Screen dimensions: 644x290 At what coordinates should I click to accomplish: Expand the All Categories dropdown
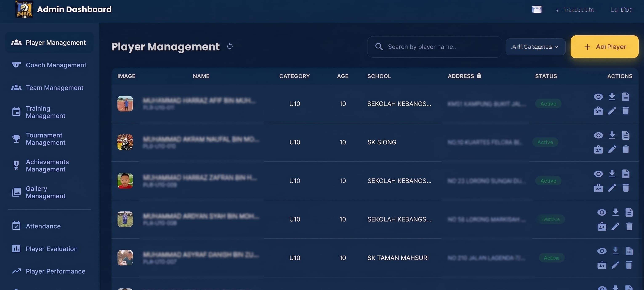[x=535, y=47]
